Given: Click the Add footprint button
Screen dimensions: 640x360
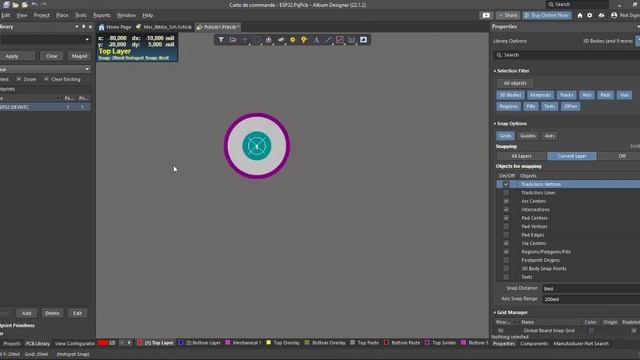Looking at the screenshot, I should [27, 313].
